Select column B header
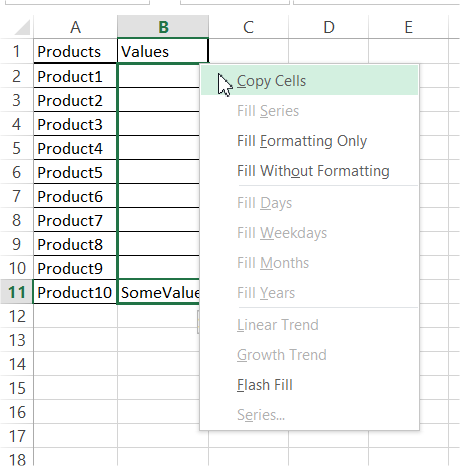 163,27
